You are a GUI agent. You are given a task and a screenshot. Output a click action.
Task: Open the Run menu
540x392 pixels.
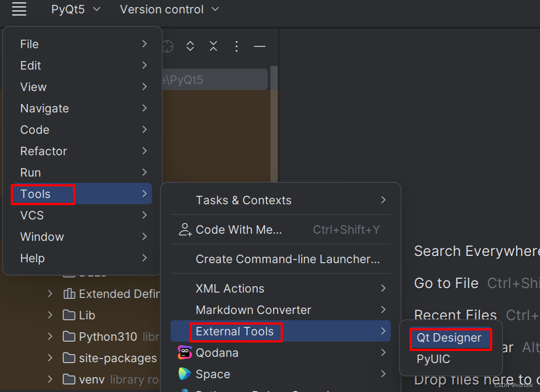click(x=82, y=173)
